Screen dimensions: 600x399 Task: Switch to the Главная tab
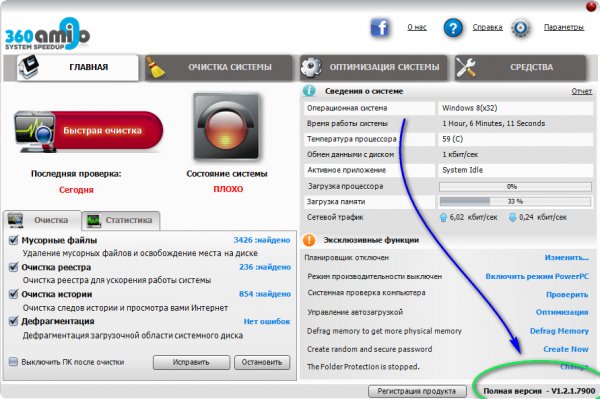point(78,67)
